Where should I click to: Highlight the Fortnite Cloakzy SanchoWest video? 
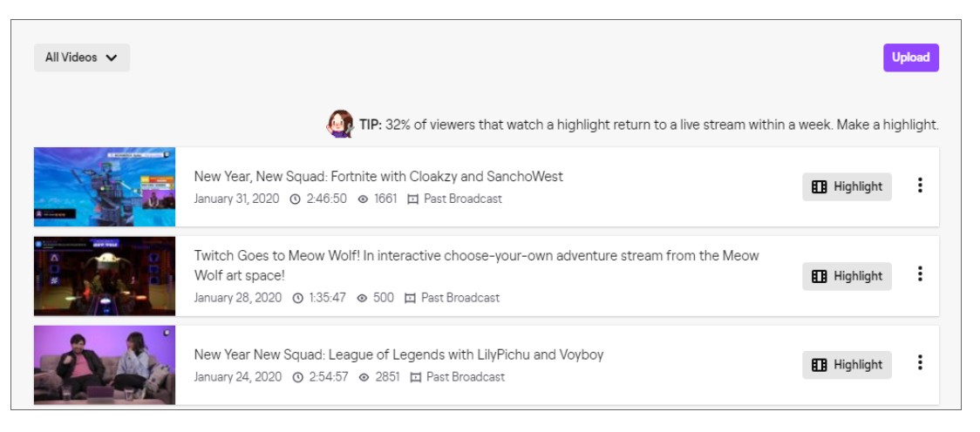[847, 186]
